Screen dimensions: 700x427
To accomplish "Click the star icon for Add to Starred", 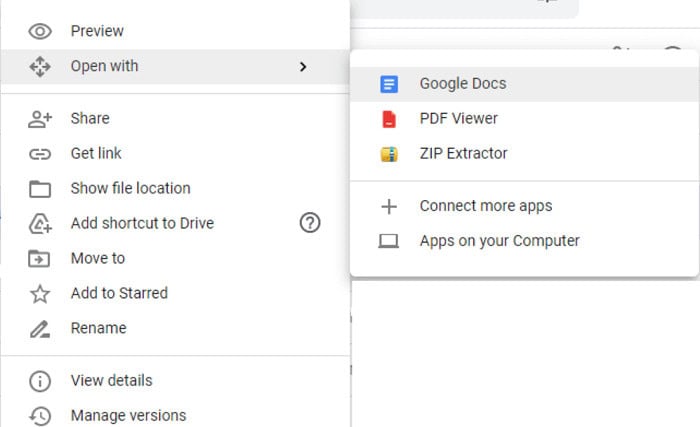I will pyautogui.click(x=40, y=293).
